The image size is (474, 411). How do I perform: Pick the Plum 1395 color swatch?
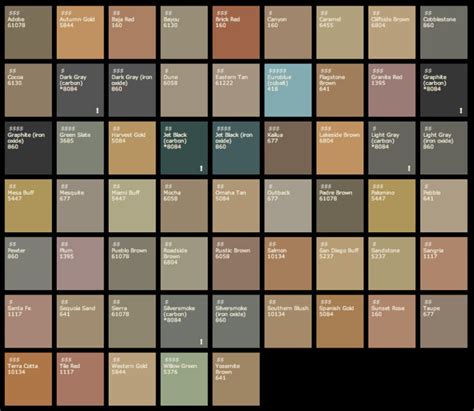point(80,263)
